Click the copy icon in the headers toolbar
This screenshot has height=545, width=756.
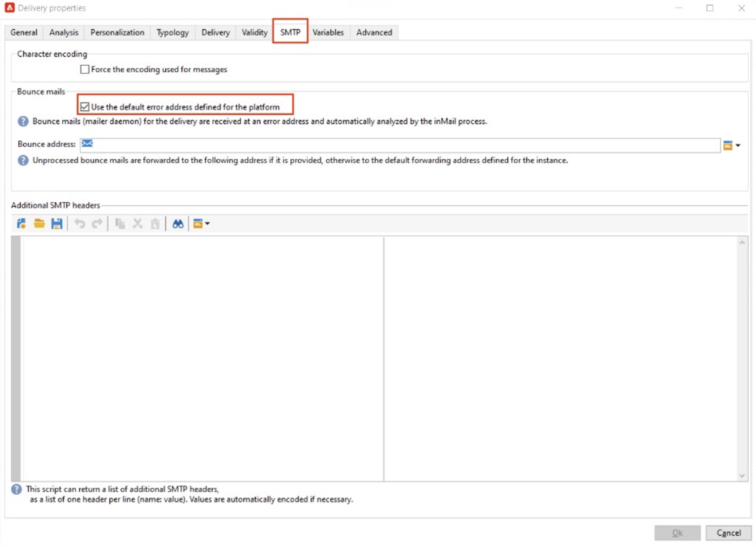(120, 224)
